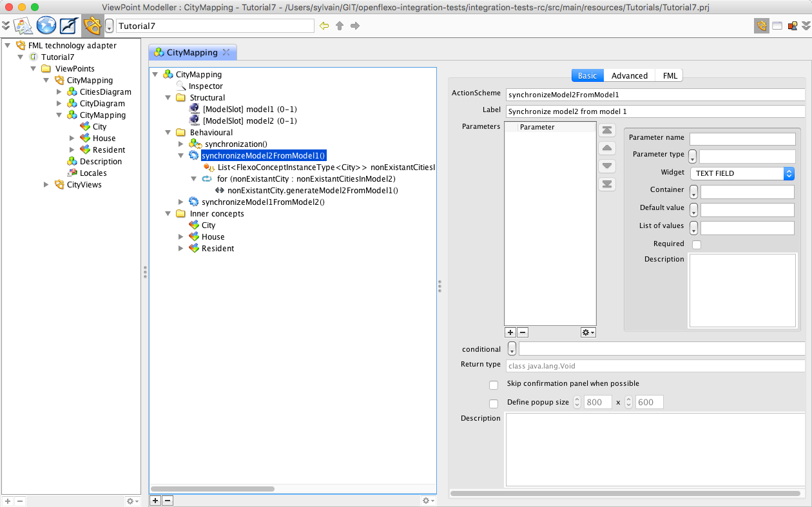Open the Widget TEXT FIELD dropdown
The height and width of the screenshot is (507, 812).
pyautogui.click(x=742, y=173)
